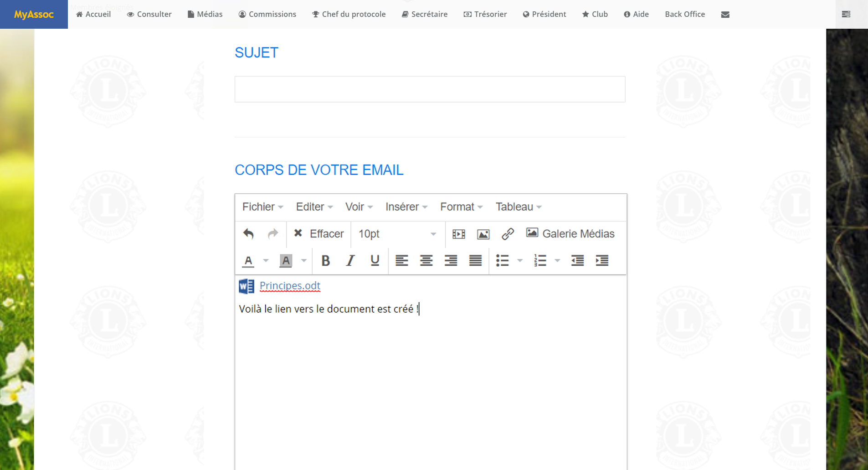Click the envelope icon in navbar
The image size is (868, 470).
[x=725, y=15]
